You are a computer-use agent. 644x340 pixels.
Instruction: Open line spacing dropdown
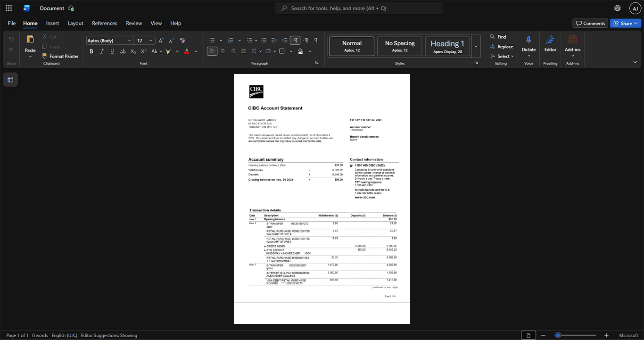point(256,51)
